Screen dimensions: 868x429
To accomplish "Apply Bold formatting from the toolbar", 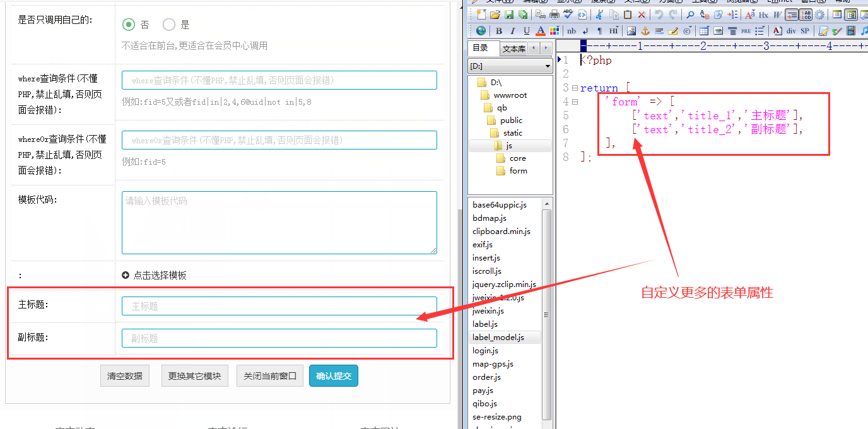I will [499, 31].
